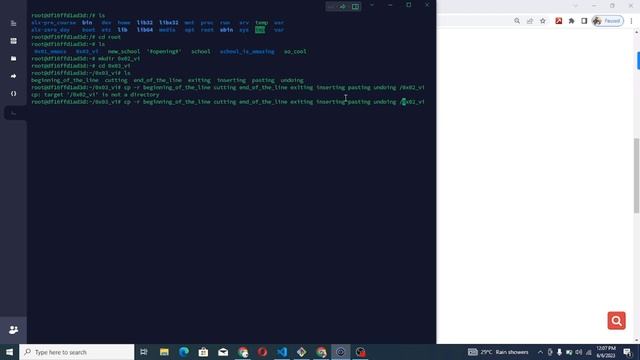The width and height of the screenshot is (640, 360).
Task: Open the volume speaker tray icon
Action: pyautogui.click(x=578, y=352)
